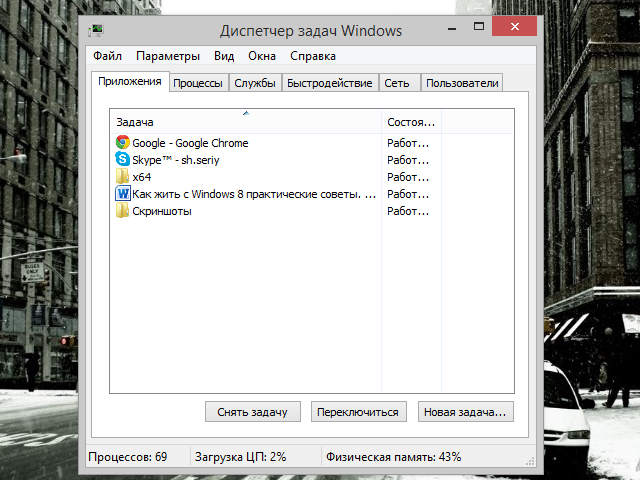The width and height of the screenshot is (640, 480).
Task: Open the Окна menu
Action: pyautogui.click(x=262, y=56)
